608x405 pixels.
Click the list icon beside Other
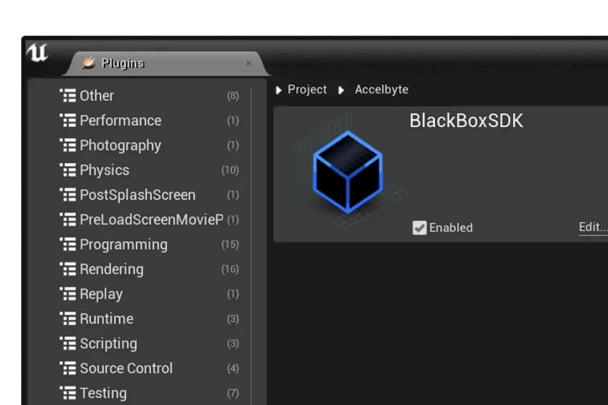click(68, 95)
